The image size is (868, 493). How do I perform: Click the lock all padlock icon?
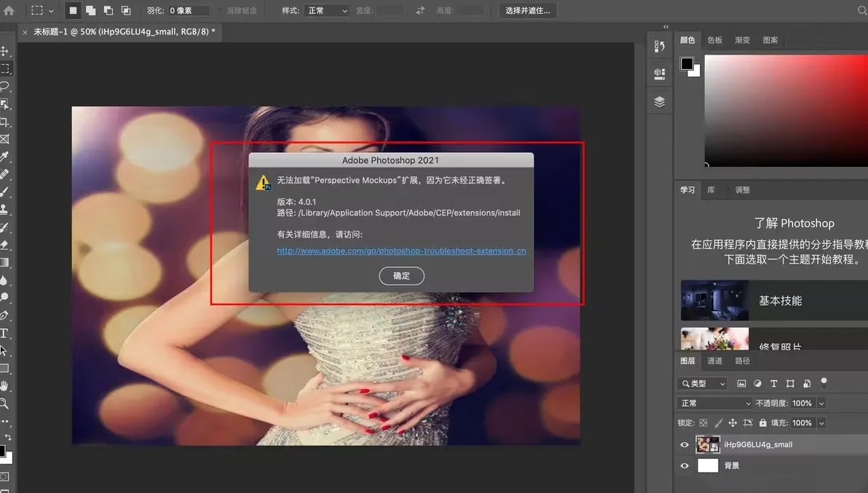[762, 423]
